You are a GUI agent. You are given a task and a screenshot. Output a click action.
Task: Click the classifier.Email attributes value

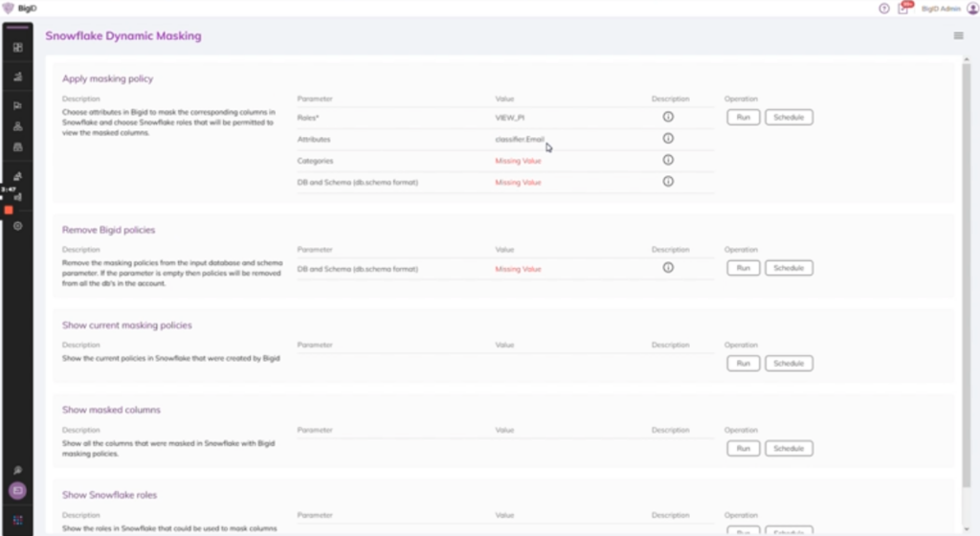(519, 139)
